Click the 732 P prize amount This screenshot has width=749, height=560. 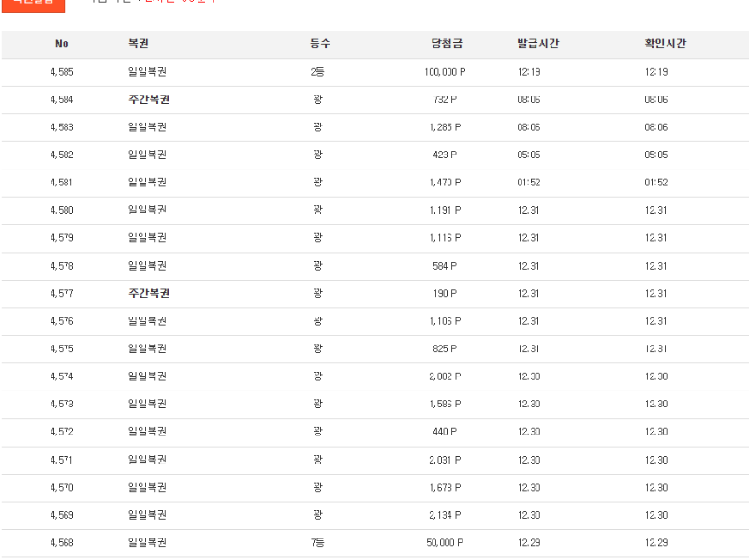coord(445,99)
